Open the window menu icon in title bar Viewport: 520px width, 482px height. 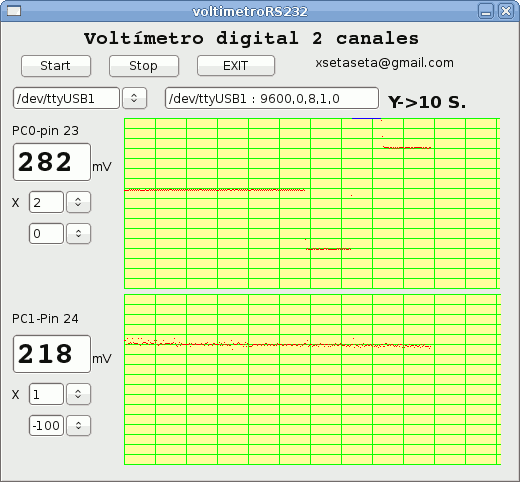point(14,11)
